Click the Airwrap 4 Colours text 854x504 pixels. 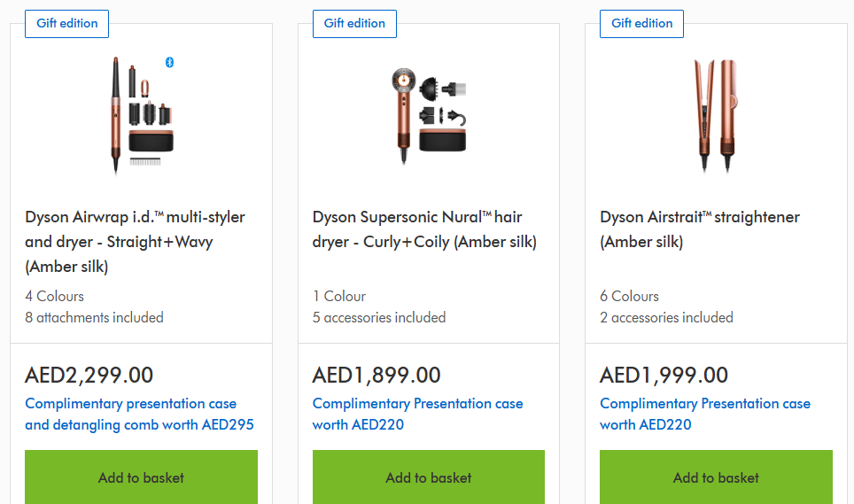55,296
